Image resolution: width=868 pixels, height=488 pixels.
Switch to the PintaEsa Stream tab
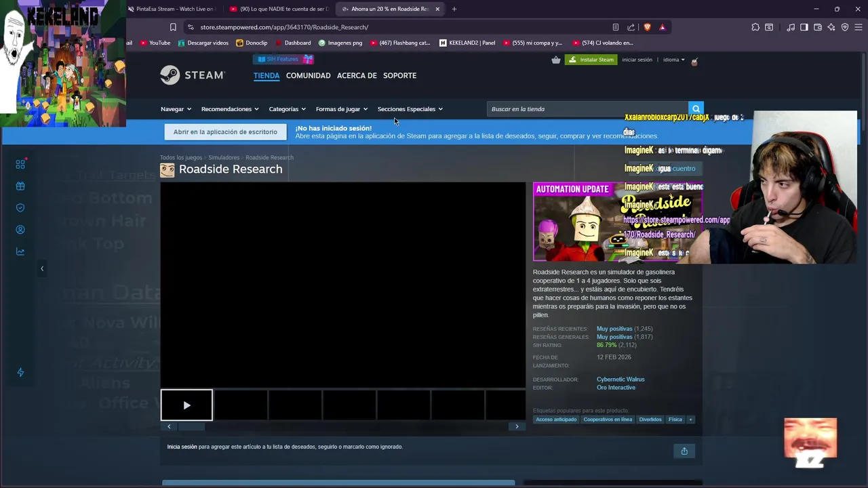(172, 9)
